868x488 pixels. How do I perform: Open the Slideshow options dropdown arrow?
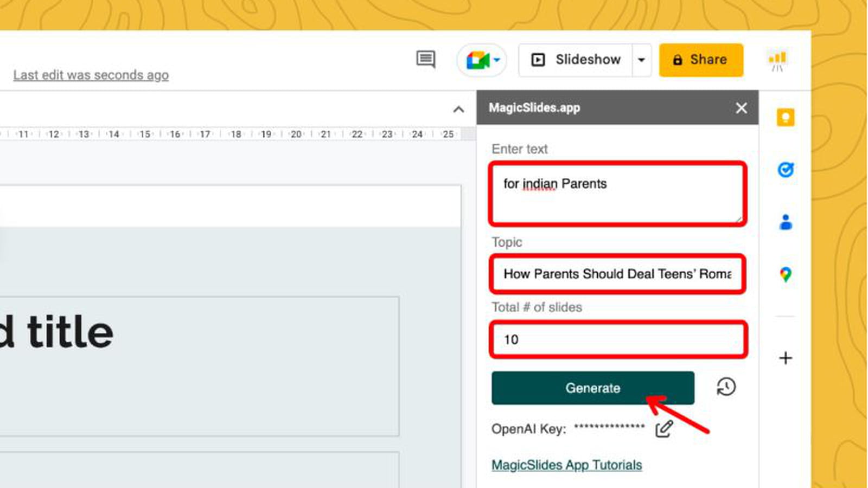coord(642,60)
